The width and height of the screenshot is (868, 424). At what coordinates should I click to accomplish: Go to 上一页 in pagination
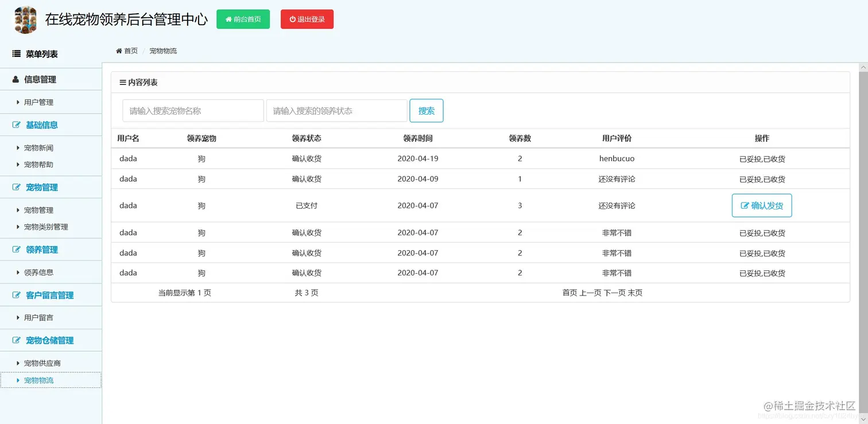point(590,293)
